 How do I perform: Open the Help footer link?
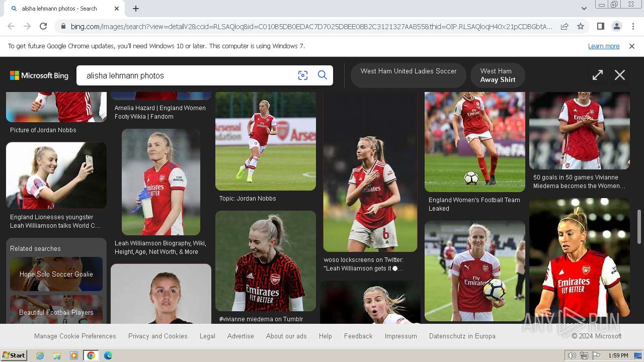pos(326,336)
